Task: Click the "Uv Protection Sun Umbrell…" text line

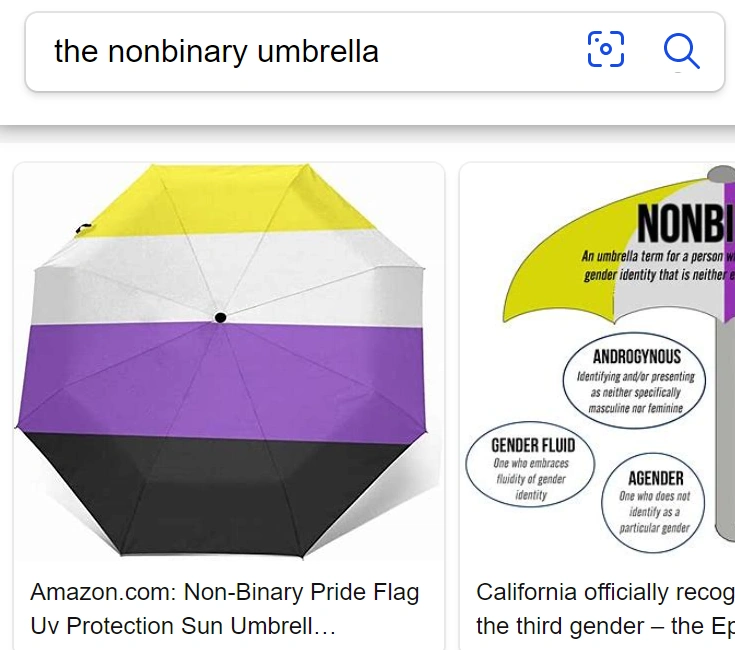Action: (183, 626)
